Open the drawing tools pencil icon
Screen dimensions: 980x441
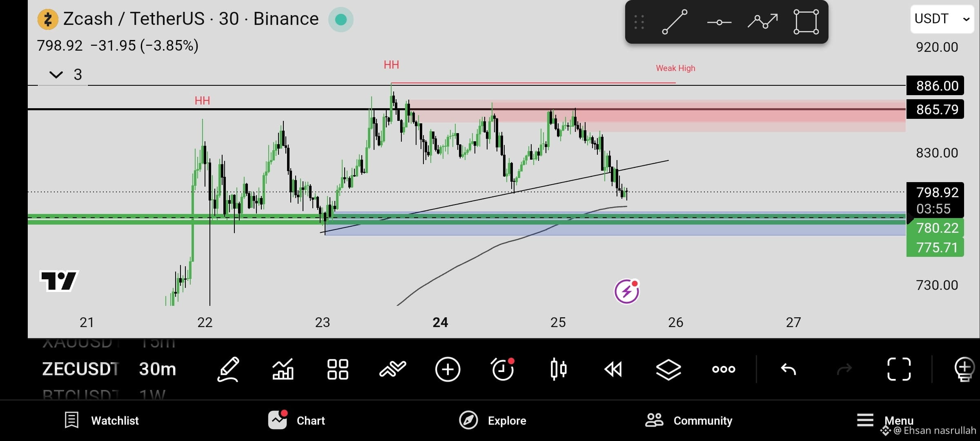point(228,370)
